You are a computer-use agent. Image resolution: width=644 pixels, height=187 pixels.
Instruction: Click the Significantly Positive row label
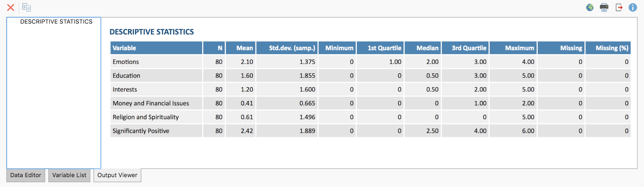pyautogui.click(x=141, y=131)
